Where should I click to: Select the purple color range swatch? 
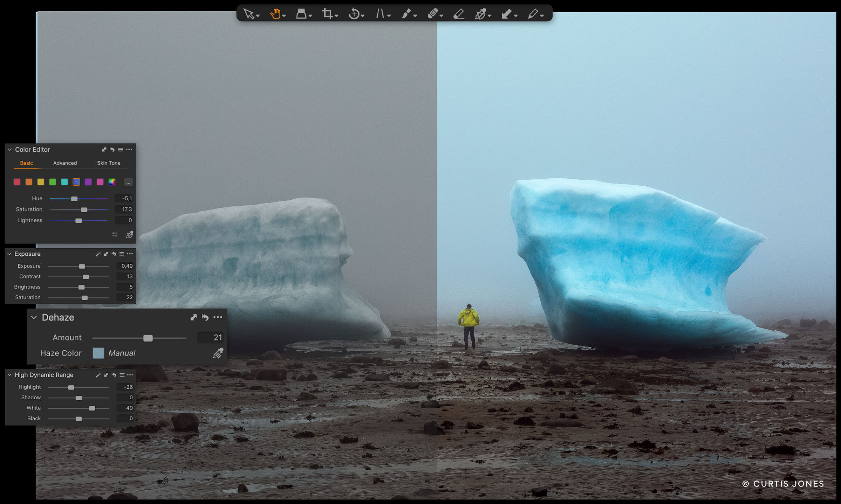coord(88,182)
